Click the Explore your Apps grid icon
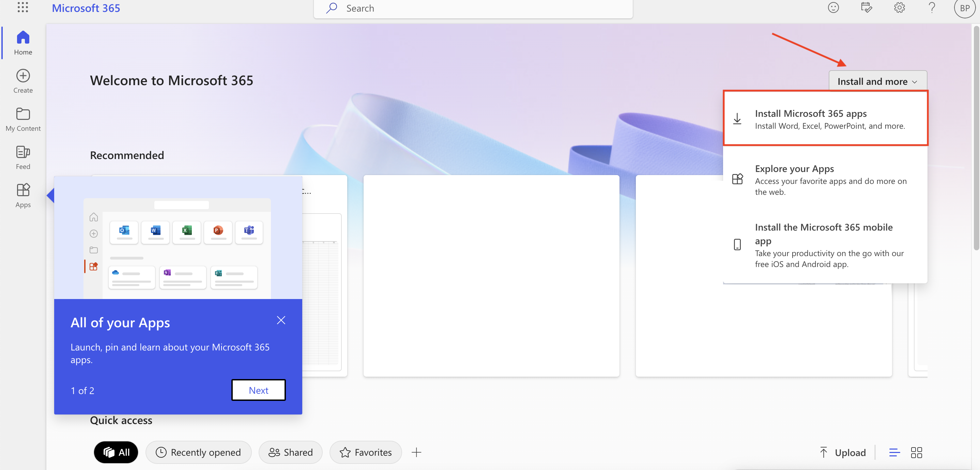 tap(737, 179)
